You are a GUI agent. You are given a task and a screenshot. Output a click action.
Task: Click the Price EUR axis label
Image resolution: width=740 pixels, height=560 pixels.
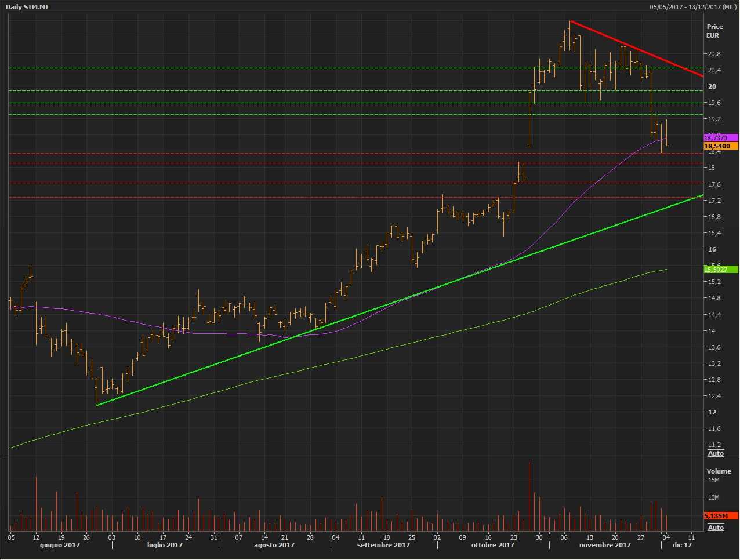(714, 31)
